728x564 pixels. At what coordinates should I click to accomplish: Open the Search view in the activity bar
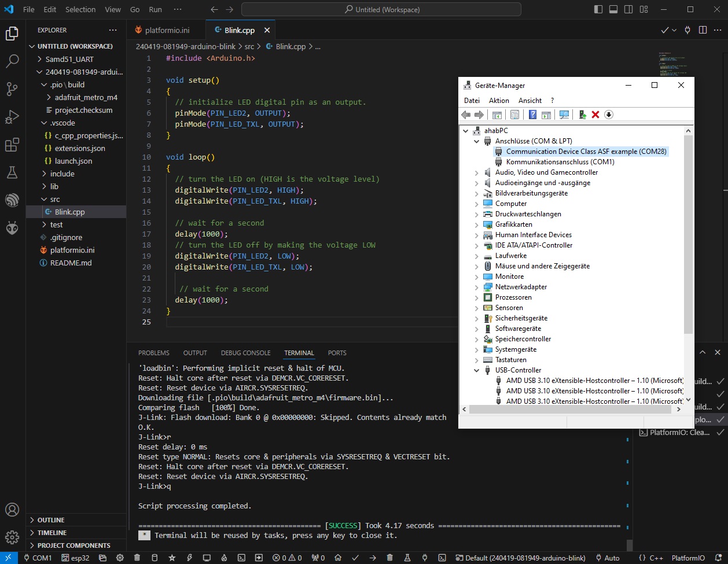pos(12,61)
